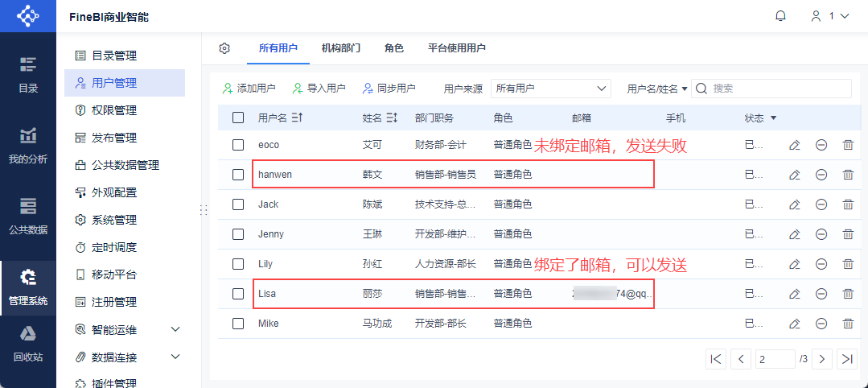This screenshot has width=868, height=388.
Task: Delete user Jack with the trash icon
Action: pyautogui.click(x=848, y=204)
